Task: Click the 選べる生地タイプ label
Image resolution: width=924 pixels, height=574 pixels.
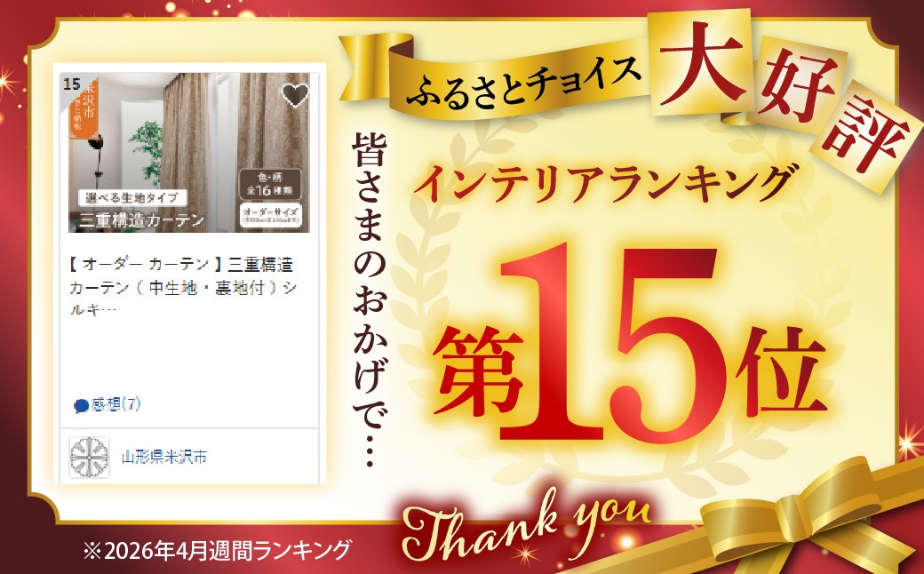Action: click(x=132, y=197)
